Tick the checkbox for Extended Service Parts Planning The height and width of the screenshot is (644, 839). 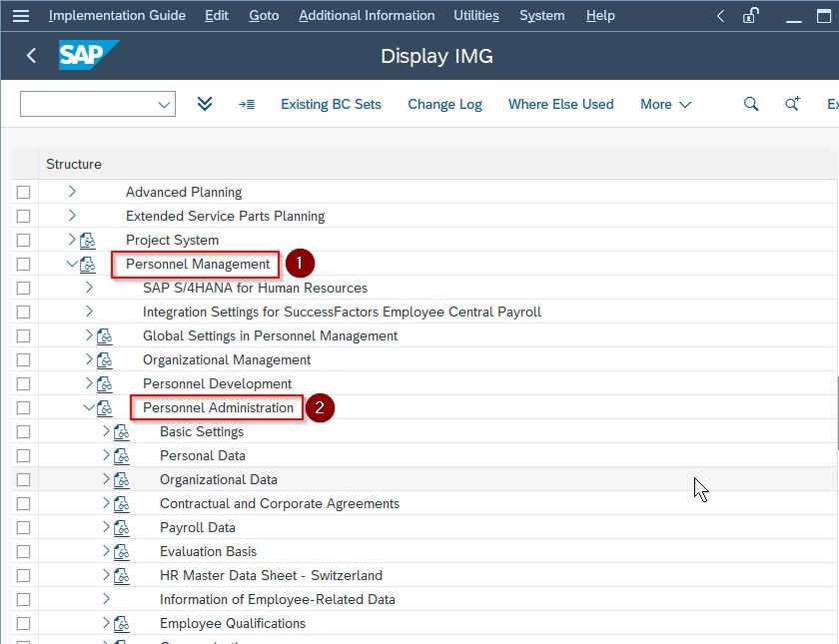point(24,216)
